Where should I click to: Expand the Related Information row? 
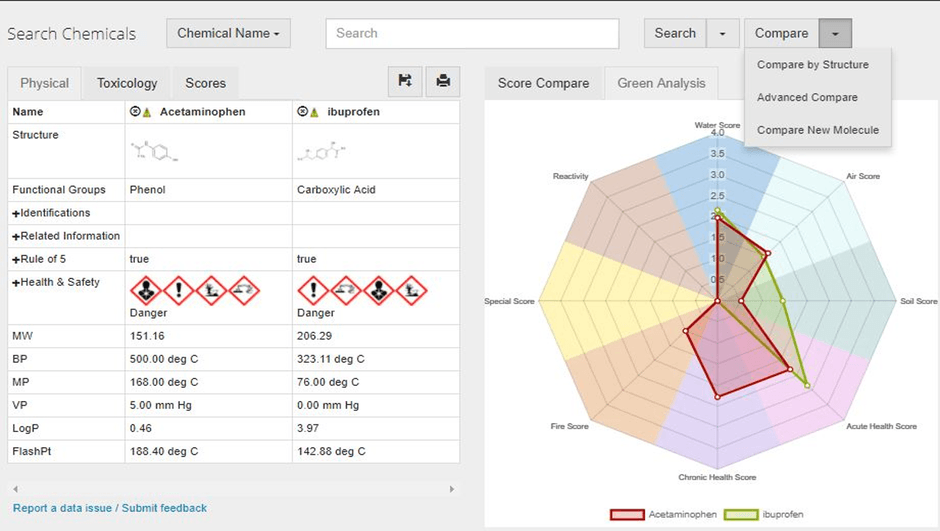tap(65, 236)
